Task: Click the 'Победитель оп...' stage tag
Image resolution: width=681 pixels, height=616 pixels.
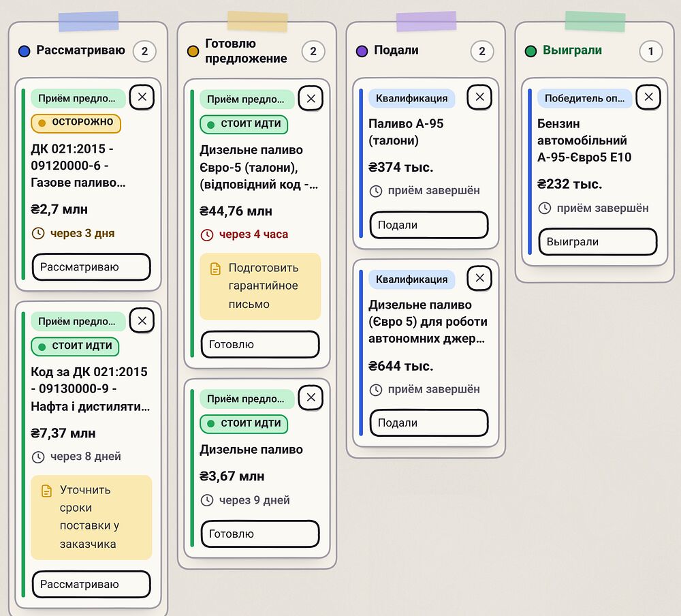Action: [x=584, y=98]
